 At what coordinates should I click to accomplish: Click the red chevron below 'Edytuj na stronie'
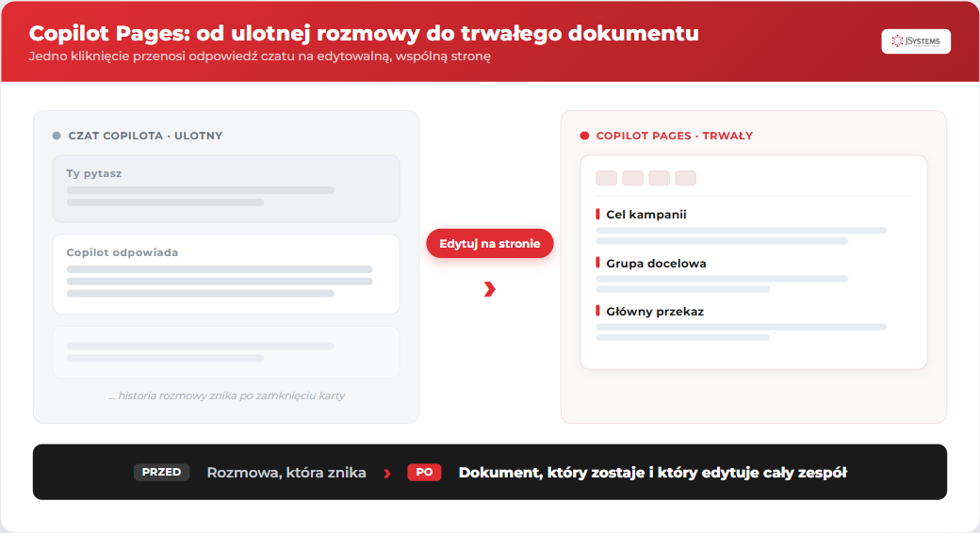pos(489,289)
